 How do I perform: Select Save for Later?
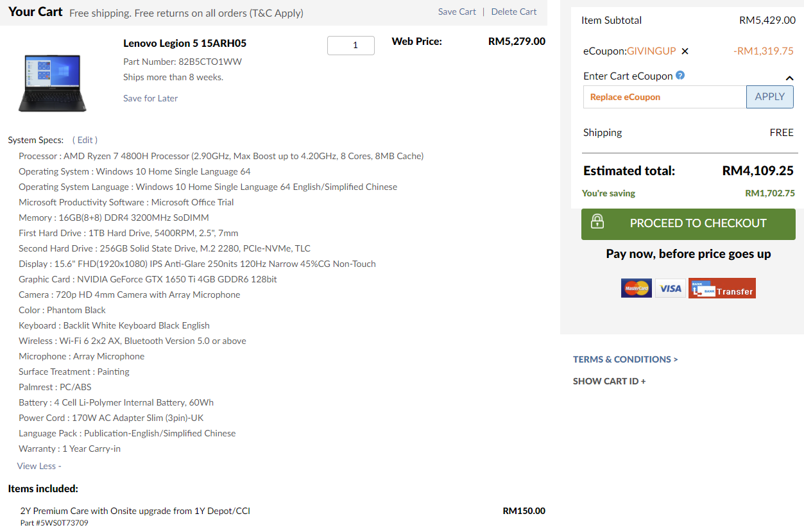point(150,98)
